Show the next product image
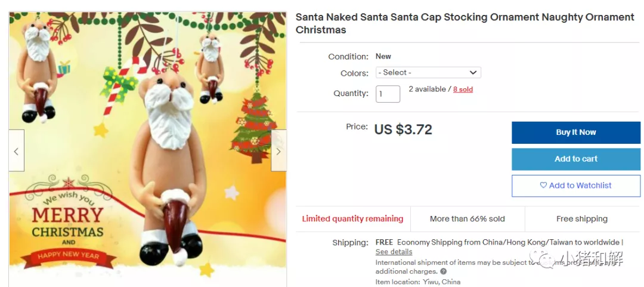This screenshot has height=287, width=644. pos(278,151)
